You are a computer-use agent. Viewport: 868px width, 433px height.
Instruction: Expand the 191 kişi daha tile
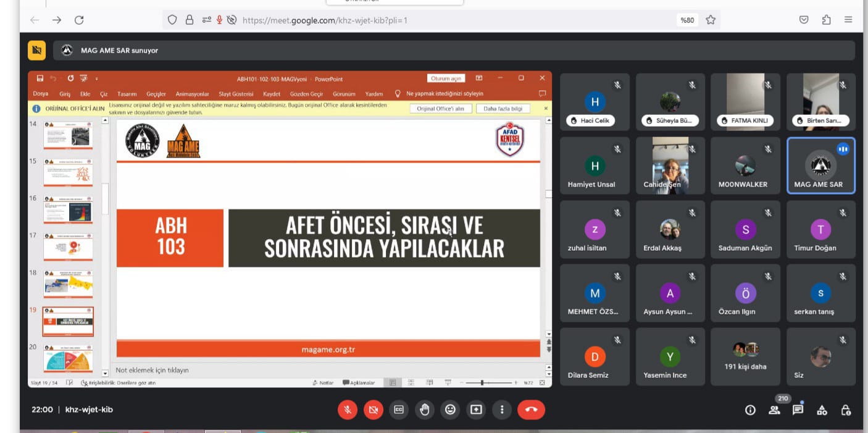tap(745, 357)
